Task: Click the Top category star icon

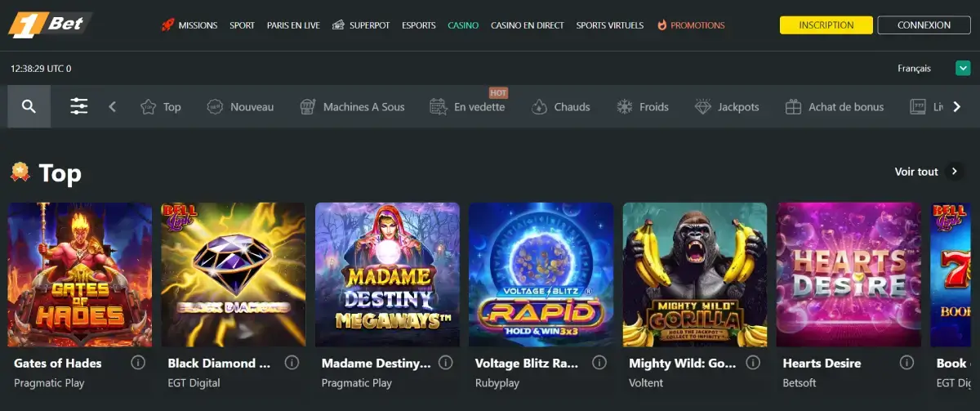Action: (x=148, y=107)
